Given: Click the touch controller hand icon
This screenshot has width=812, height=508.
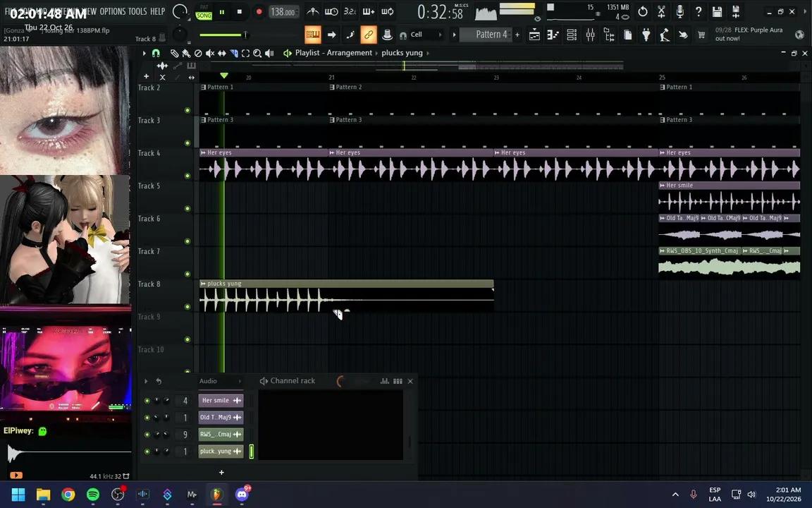Looking at the screenshot, I should 684,35.
